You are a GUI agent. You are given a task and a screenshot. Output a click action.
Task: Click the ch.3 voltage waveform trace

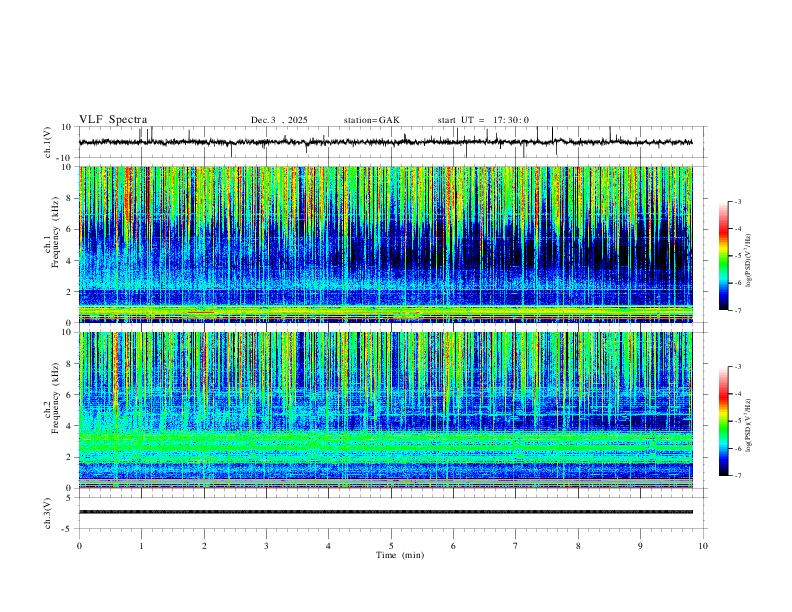click(x=385, y=512)
